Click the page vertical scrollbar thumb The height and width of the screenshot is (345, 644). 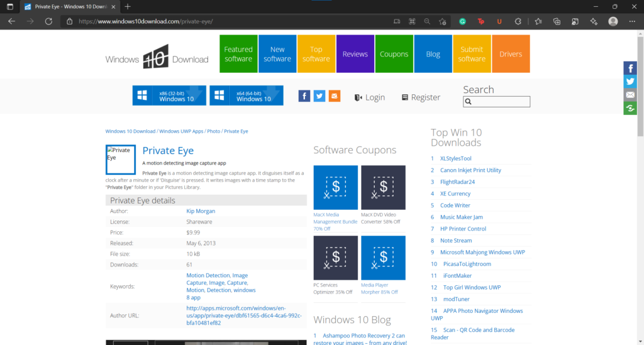pos(640,86)
